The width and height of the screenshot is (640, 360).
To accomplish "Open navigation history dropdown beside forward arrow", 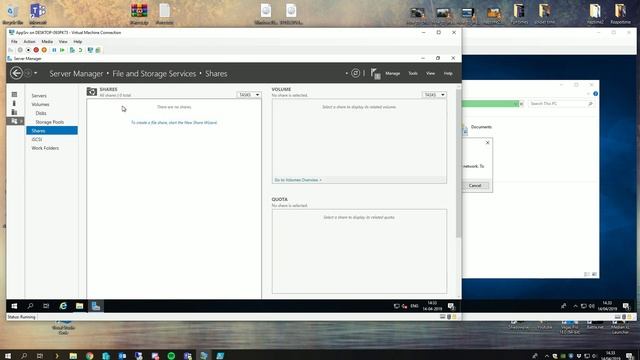I will point(36,73).
